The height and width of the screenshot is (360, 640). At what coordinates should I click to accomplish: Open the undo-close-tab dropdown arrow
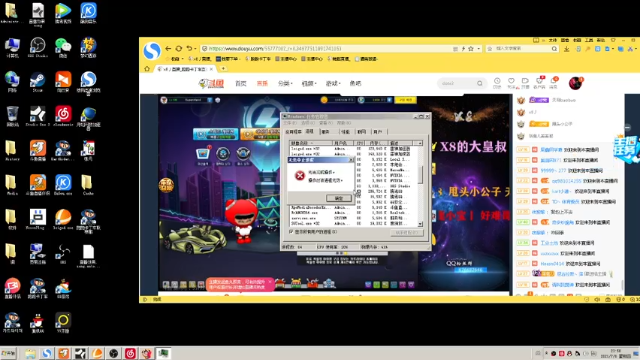click(x=195, y=49)
